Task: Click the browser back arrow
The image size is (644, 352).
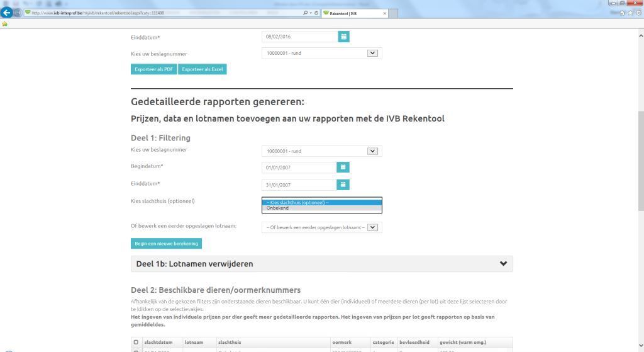Action: tap(7, 13)
